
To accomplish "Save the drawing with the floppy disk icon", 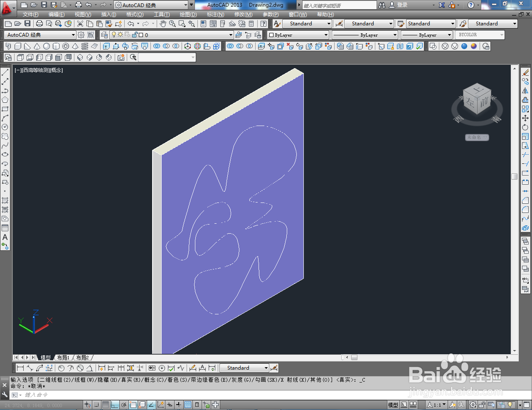I will tap(27, 24).
